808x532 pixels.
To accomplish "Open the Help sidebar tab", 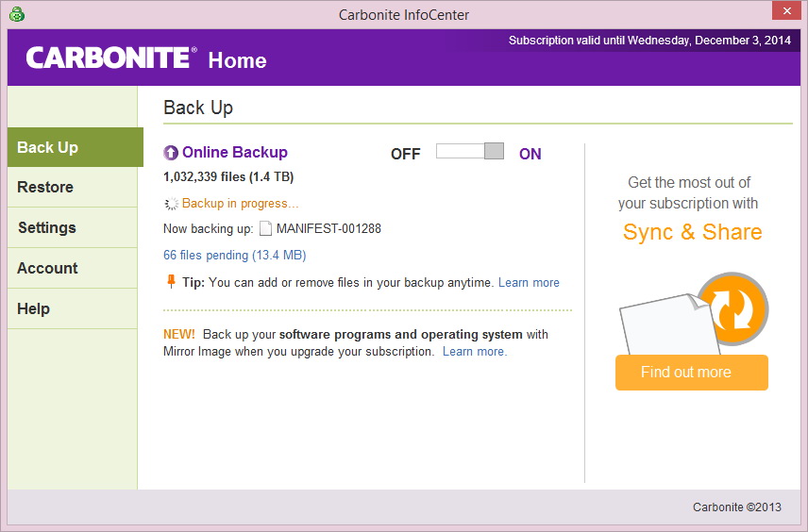I will [73, 309].
